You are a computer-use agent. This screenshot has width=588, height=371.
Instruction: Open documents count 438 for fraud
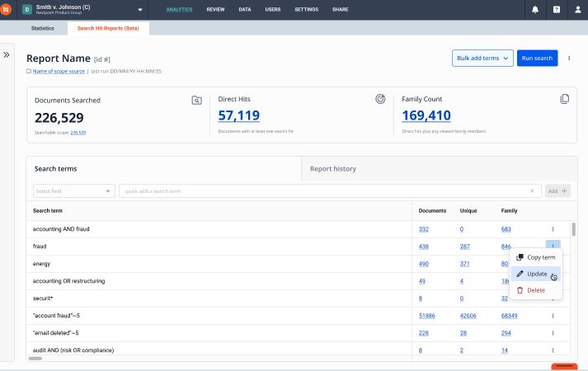[423, 247]
